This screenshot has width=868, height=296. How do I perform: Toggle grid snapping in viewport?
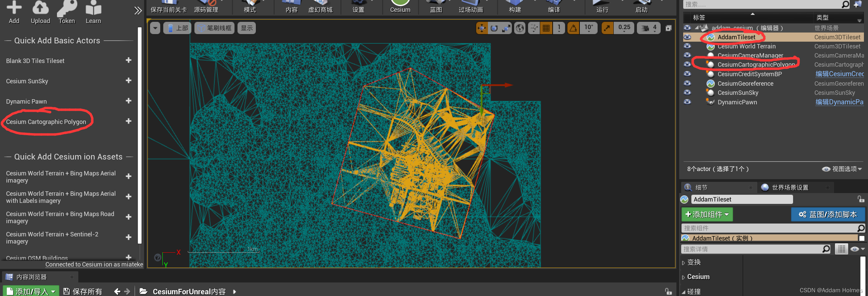tap(546, 28)
